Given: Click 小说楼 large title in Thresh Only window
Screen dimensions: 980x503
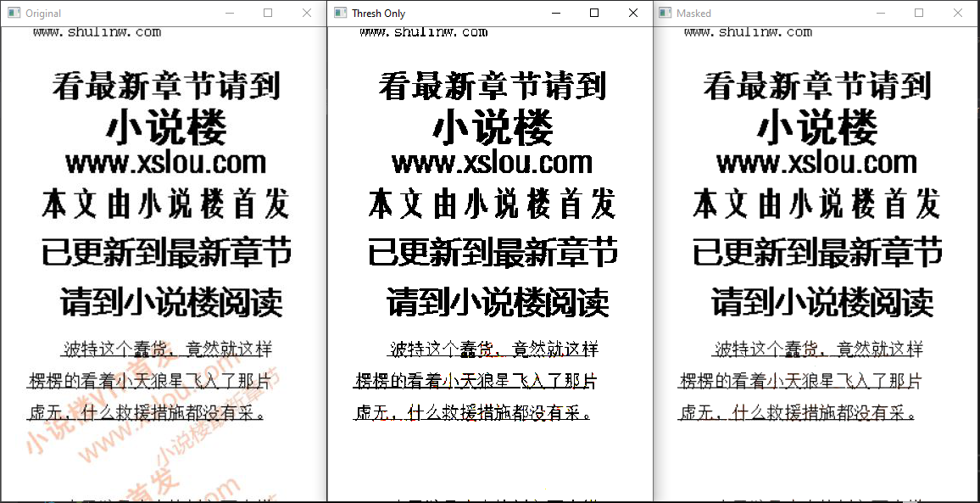Looking at the screenshot, I should click(x=493, y=128).
